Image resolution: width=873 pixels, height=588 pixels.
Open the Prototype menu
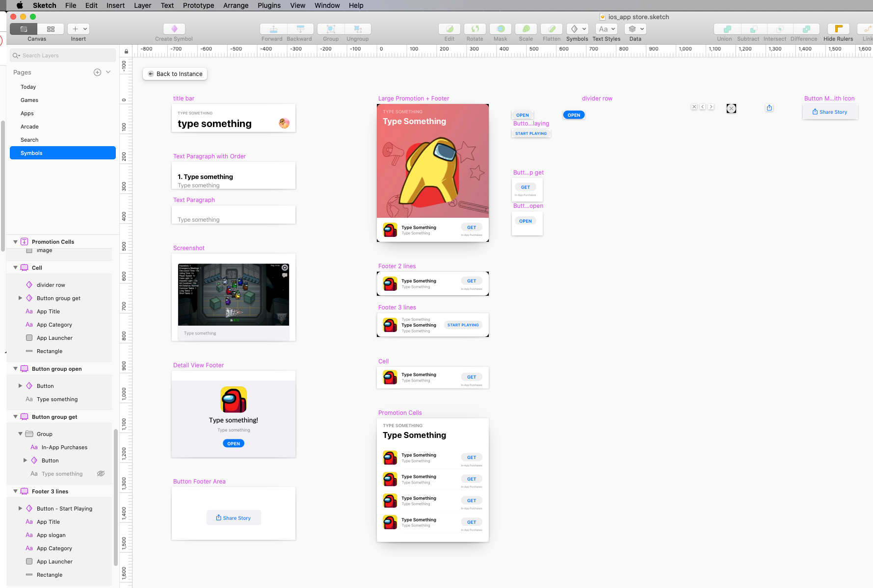(x=199, y=5)
